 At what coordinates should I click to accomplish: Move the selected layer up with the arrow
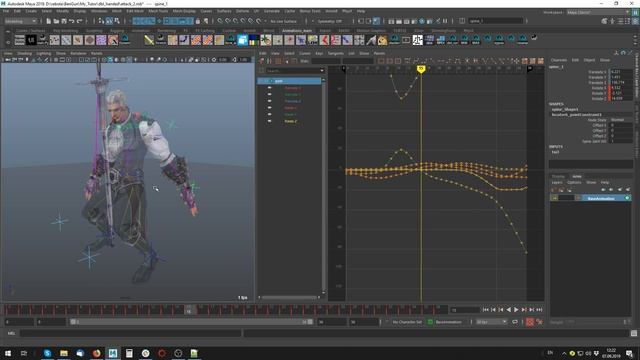pyautogui.click(x=603, y=189)
